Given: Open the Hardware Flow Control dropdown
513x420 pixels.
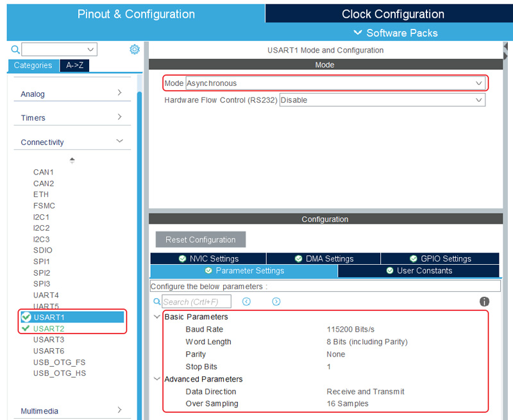Looking at the screenshot, I should click(x=478, y=100).
